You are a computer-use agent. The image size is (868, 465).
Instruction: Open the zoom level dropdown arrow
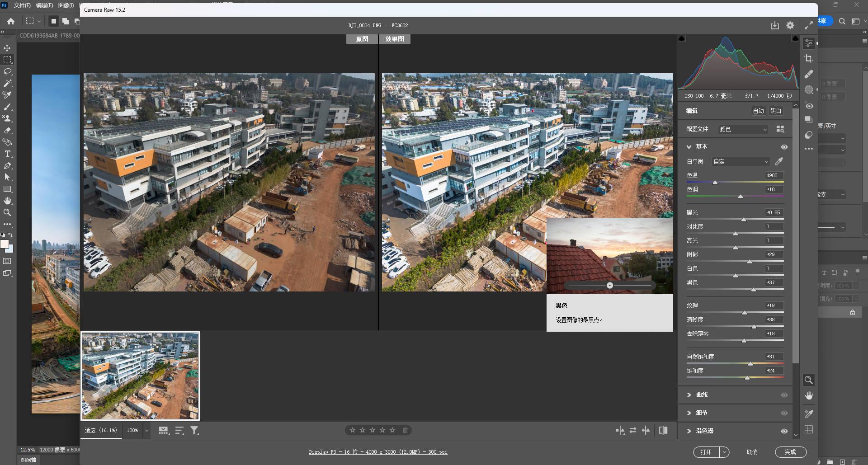(146, 430)
